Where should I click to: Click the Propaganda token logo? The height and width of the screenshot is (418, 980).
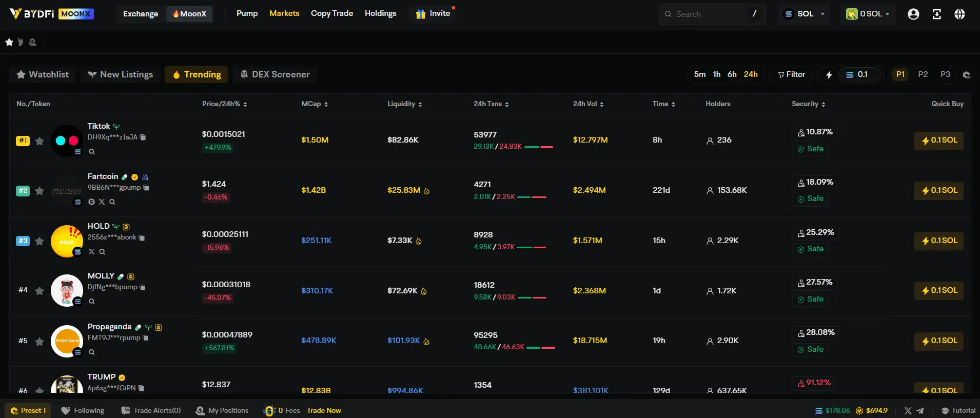click(x=67, y=341)
